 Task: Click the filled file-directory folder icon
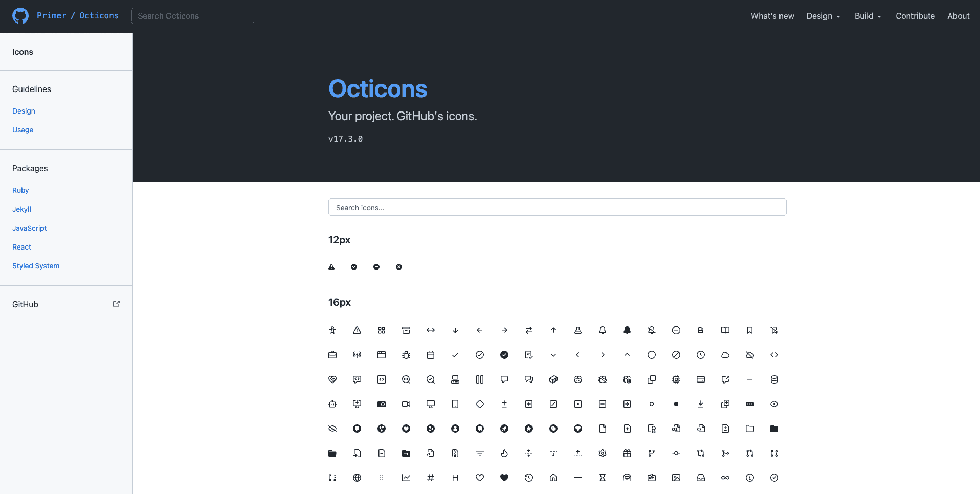tap(774, 429)
